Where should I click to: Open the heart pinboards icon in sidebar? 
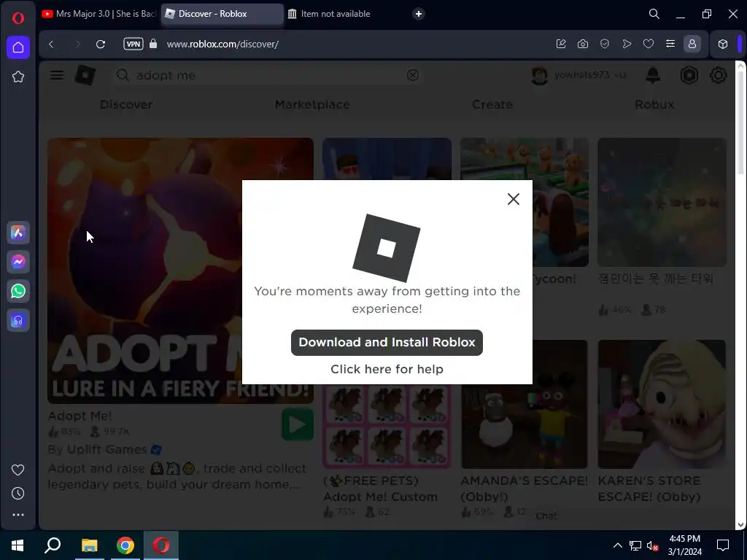click(18, 470)
